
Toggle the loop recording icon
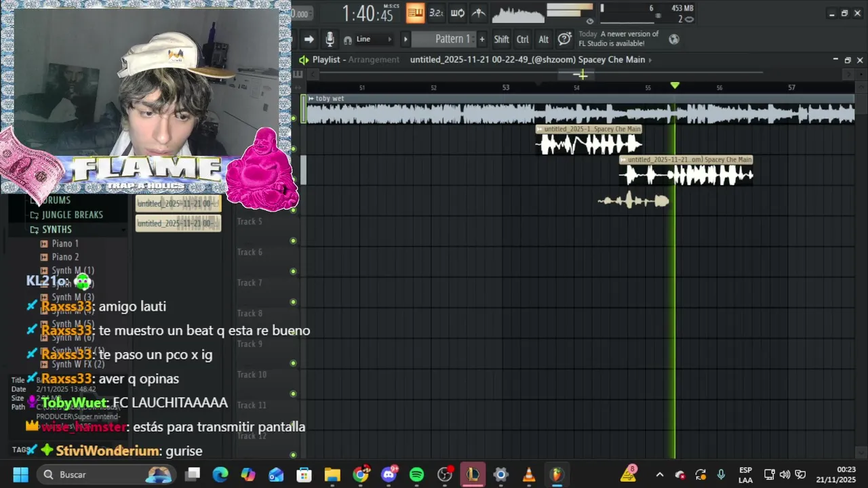click(458, 13)
